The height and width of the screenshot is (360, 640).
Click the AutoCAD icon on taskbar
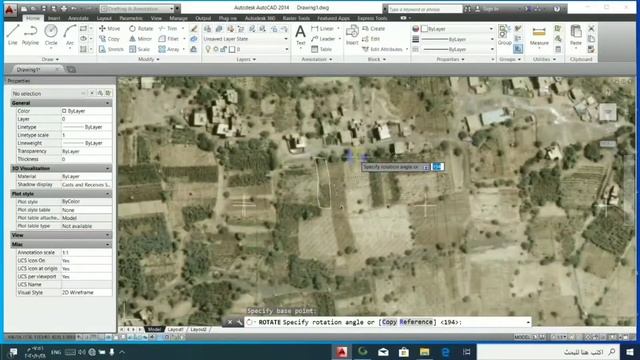tap(342, 352)
